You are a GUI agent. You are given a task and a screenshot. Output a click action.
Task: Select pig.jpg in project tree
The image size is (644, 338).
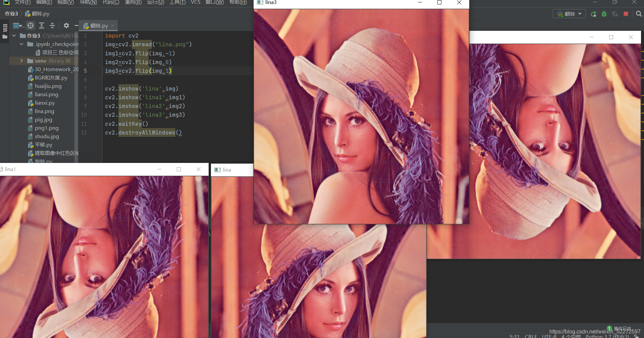click(x=40, y=120)
